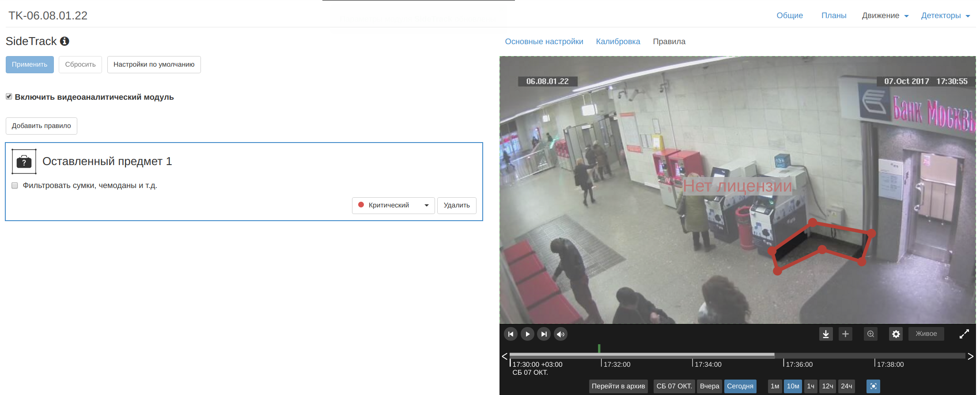Screen dimensions: 980x395
Task: Click the Оставленный предмет 1 rule title
Action: [x=107, y=162]
